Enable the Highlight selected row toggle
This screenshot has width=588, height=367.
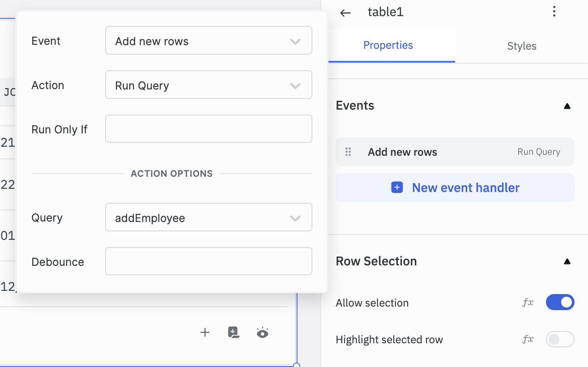560,340
